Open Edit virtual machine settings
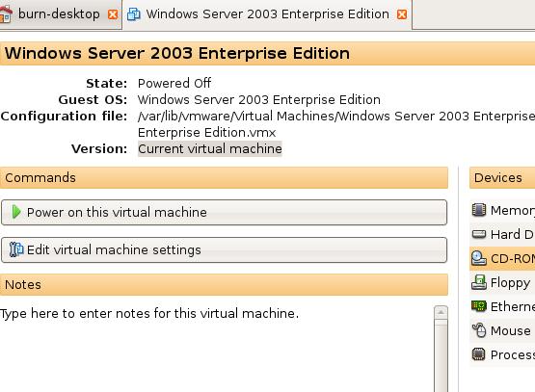The width and height of the screenshot is (535, 392). tap(225, 249)
